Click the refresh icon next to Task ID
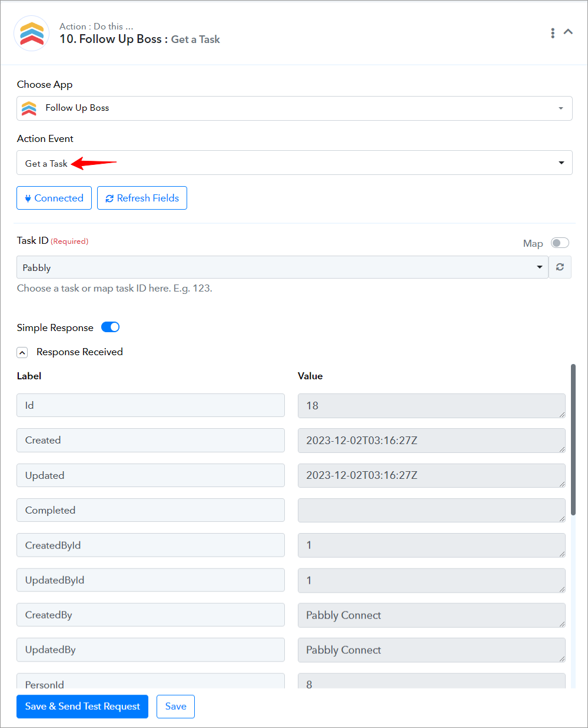 560,267
